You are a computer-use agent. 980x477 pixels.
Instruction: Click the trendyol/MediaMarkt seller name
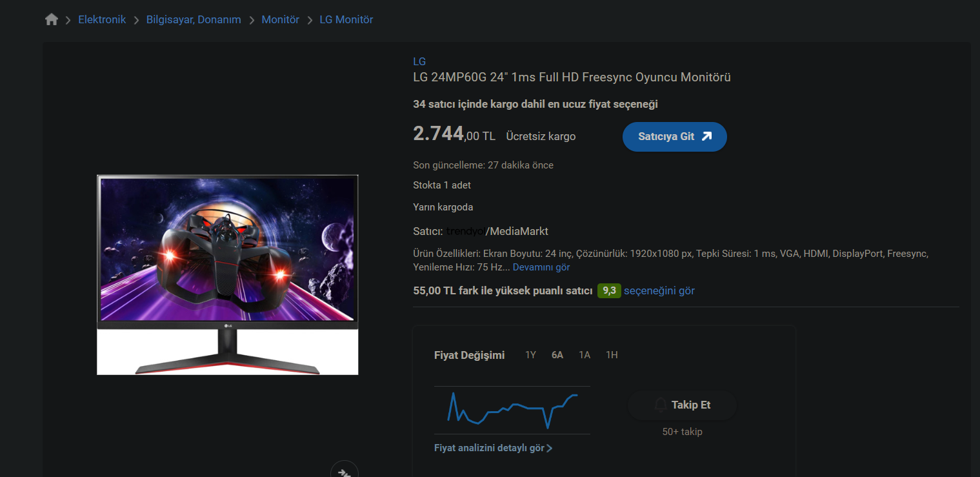(497, 231)
